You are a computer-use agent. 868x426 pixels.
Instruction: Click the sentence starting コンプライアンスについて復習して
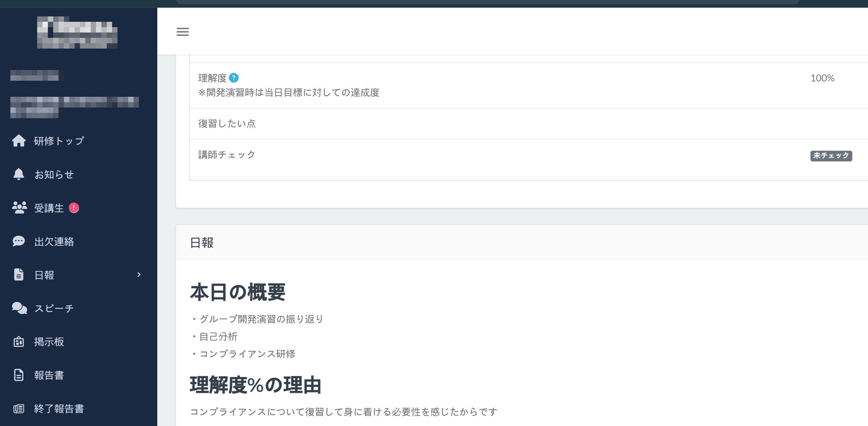click(344, 412)
